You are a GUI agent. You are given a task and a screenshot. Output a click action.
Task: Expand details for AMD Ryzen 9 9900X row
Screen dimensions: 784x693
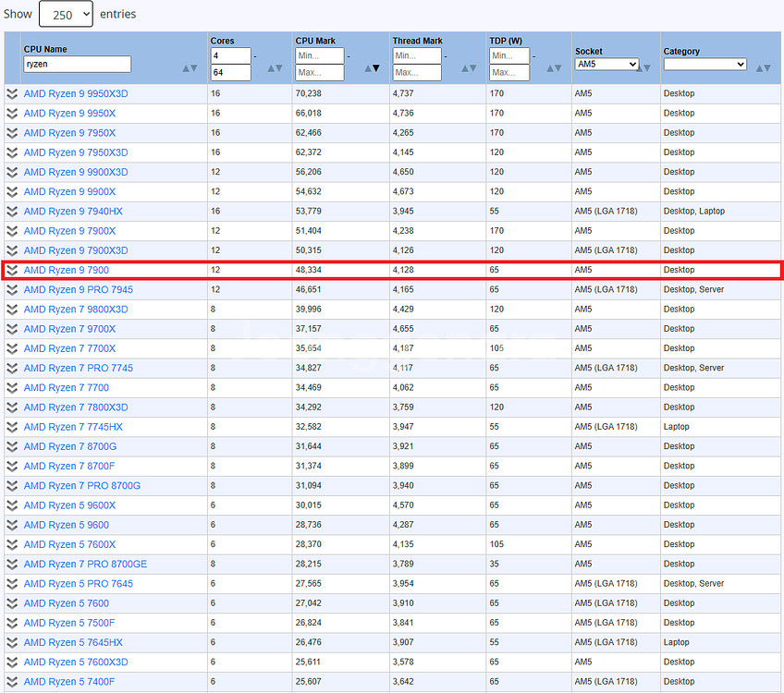(12, 192)
